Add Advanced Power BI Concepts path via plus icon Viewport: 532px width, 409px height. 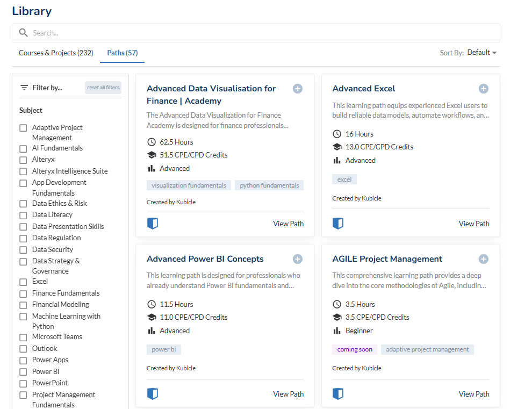click(x=298, y=259)
